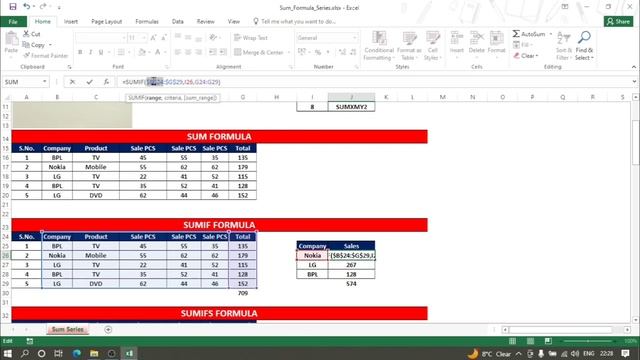Click the Format Painter brush icon
The height and width of the screenshot is (360, 640).
click(26, 56)
